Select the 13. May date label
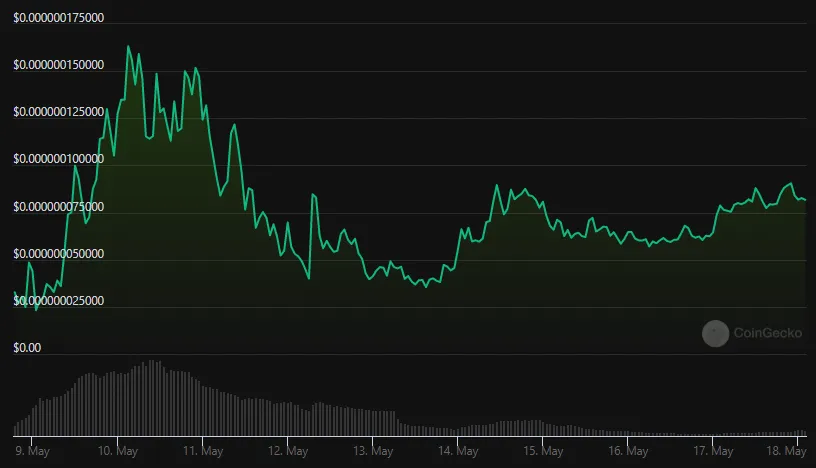816x468 pixels. [x=373, y=451]
